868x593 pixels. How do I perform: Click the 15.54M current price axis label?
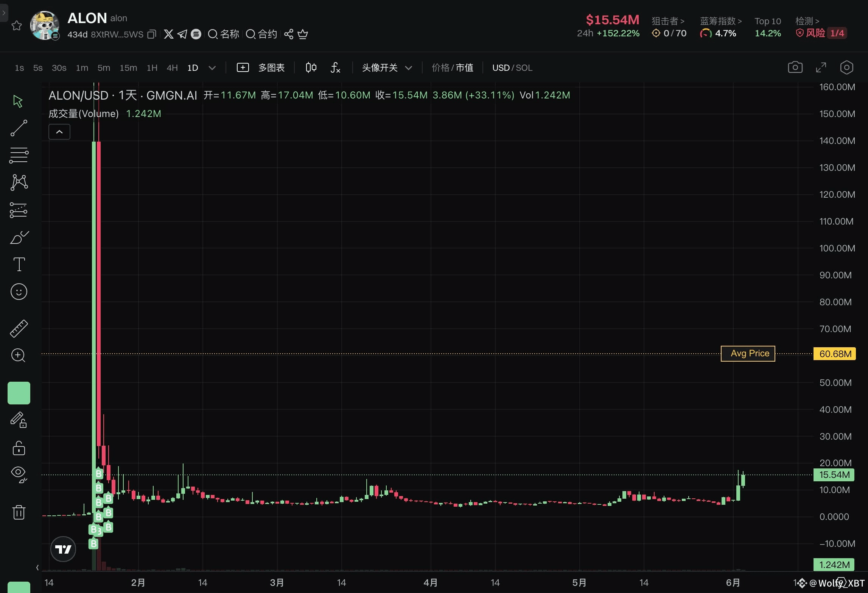tap(834, 475)
